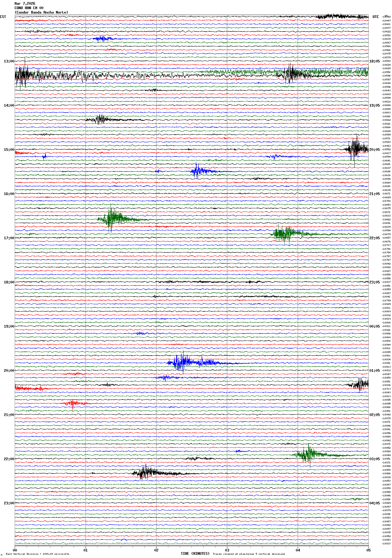The width and height of the screenshot is (392, 558).
Task: Click the 04:05 UTC time marker
Action: tap(374, 503)
